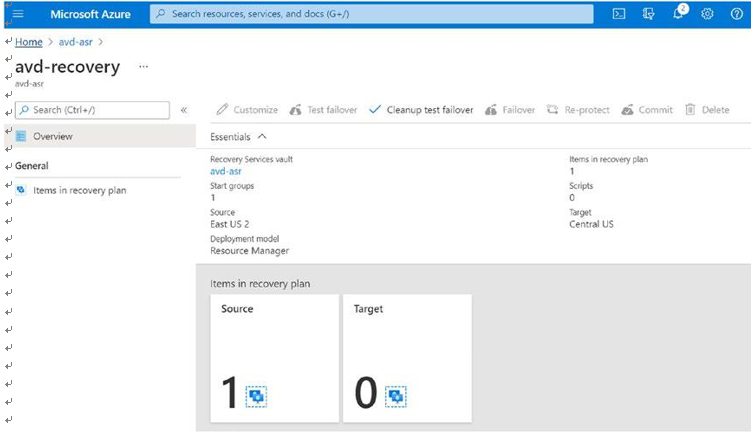Image resolution: width=755 pixels, height=435 pixels.
Task: Click the 'Start groups' label
Action: (232, 185)
